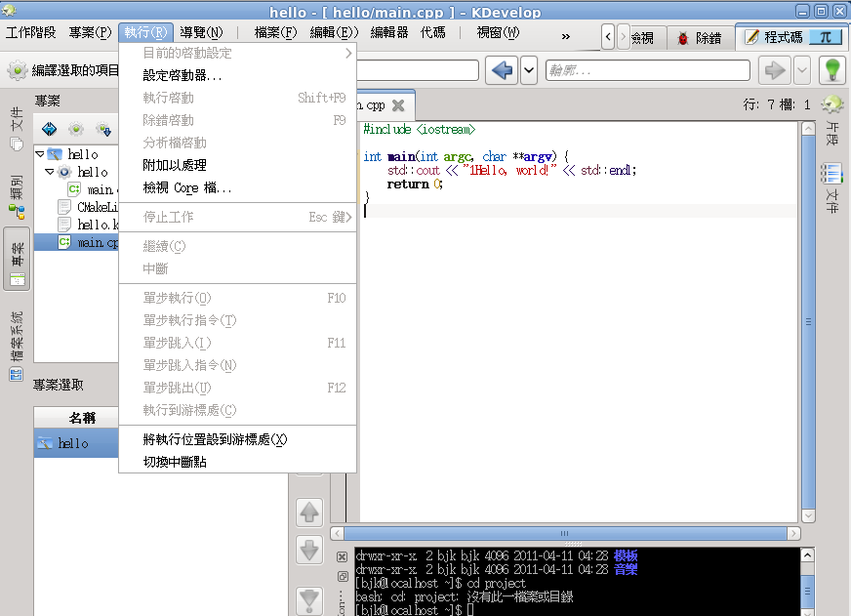This screenshot has height=616, width=851.
Task: Click in the terminal at the shell prompt
Action: [470, 610]
